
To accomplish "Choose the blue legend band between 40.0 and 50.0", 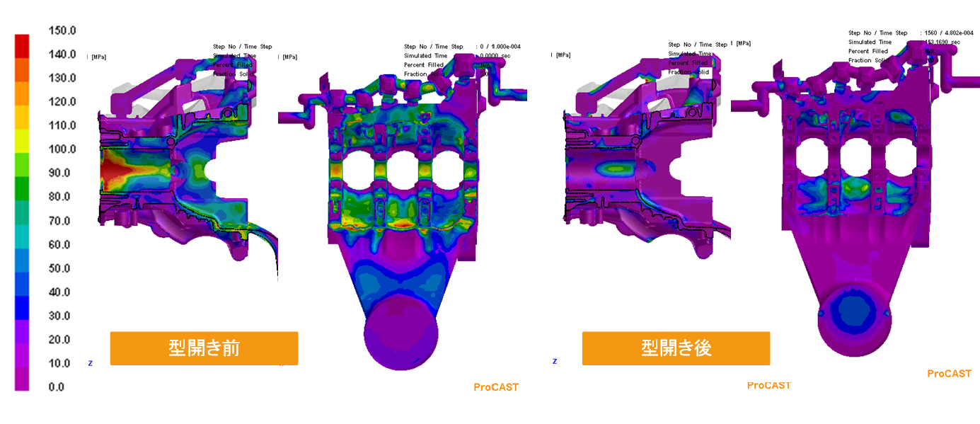I will 23,283.
